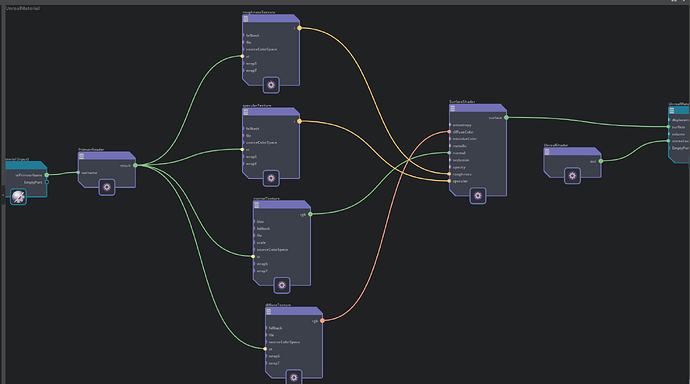Toggle the UnrealShader header grip icon
The image size is (690, 384).
pyautogui.click(x=547, y=152)
